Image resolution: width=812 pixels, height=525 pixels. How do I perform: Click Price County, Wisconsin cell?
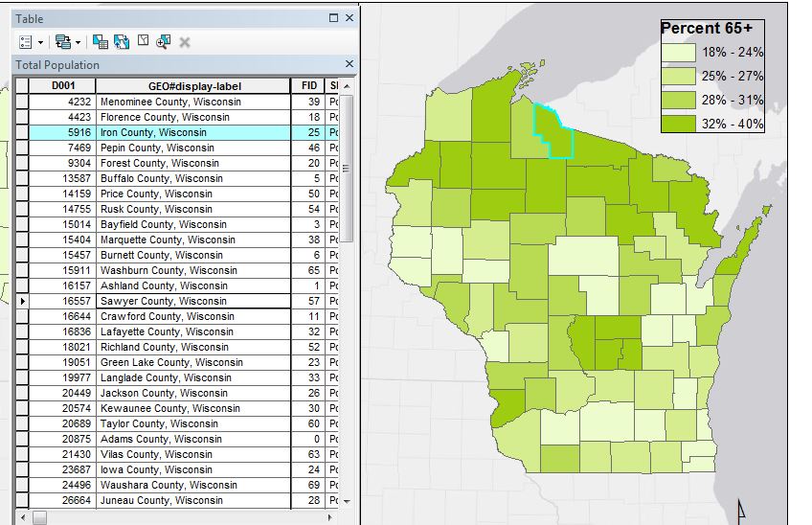click(193, 194)
